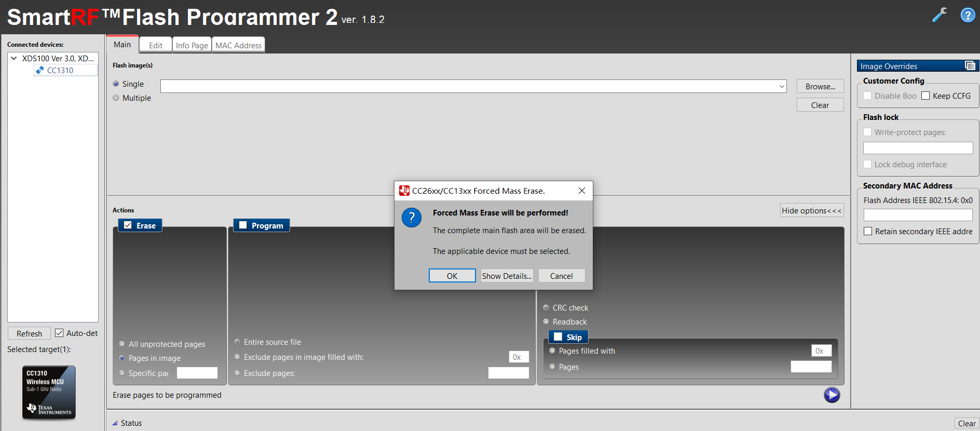Select Exclude pages in image filled with
The width and height of the screenshot is (980, 431).
(x=237, y=357)
